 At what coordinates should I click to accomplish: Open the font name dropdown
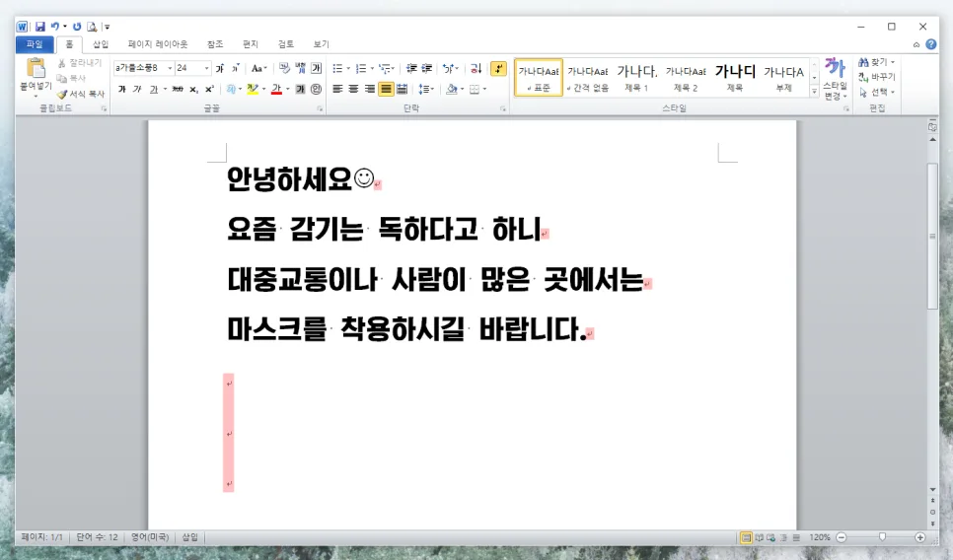[x=170, y=68]
